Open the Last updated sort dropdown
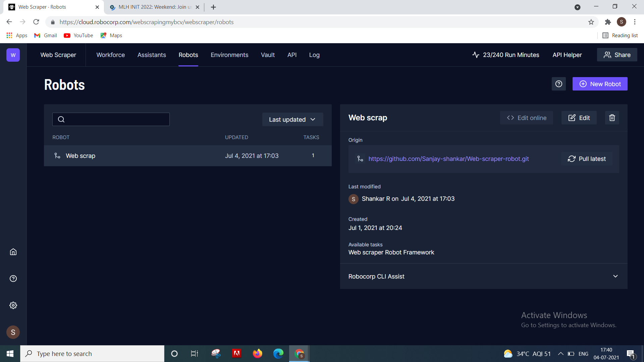The image size is (644, 362). 292,119
